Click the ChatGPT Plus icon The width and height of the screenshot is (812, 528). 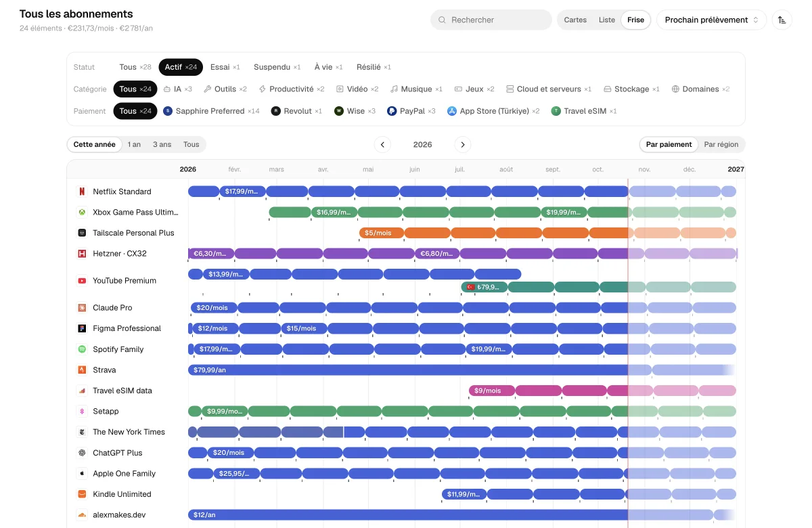pos(82,453)
